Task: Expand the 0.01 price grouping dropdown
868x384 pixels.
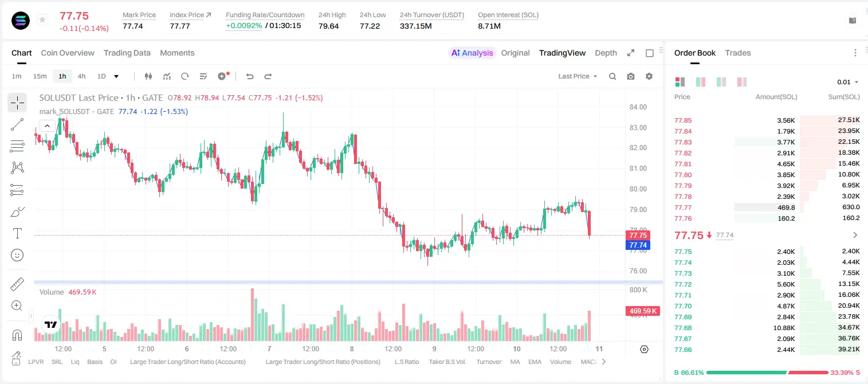Action: point(847,82)
